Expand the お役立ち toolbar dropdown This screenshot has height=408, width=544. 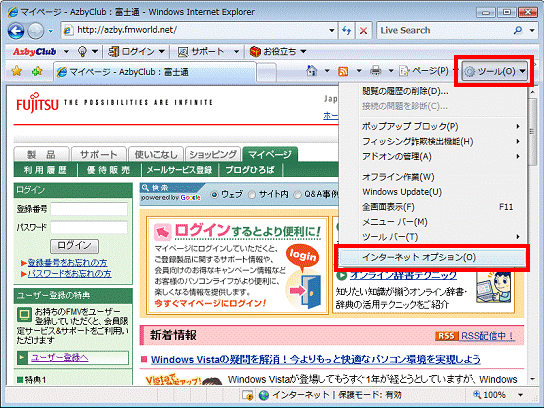point(303,52)
